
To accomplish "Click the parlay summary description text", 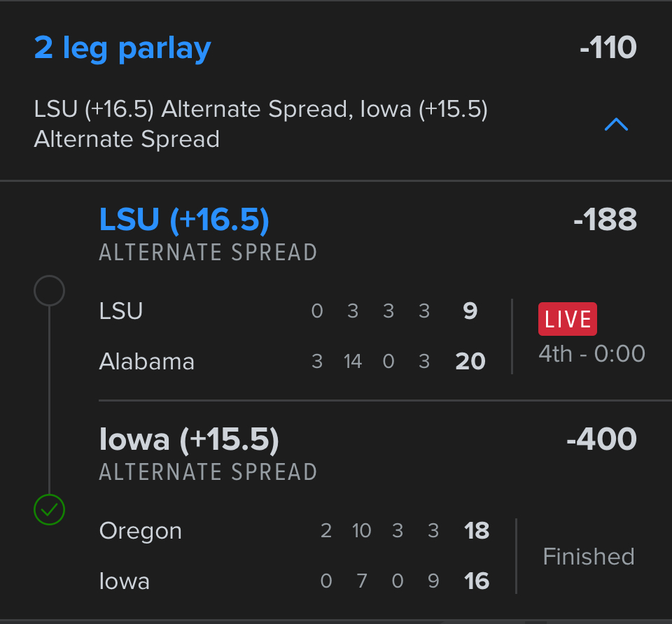I will coord(260,124).
